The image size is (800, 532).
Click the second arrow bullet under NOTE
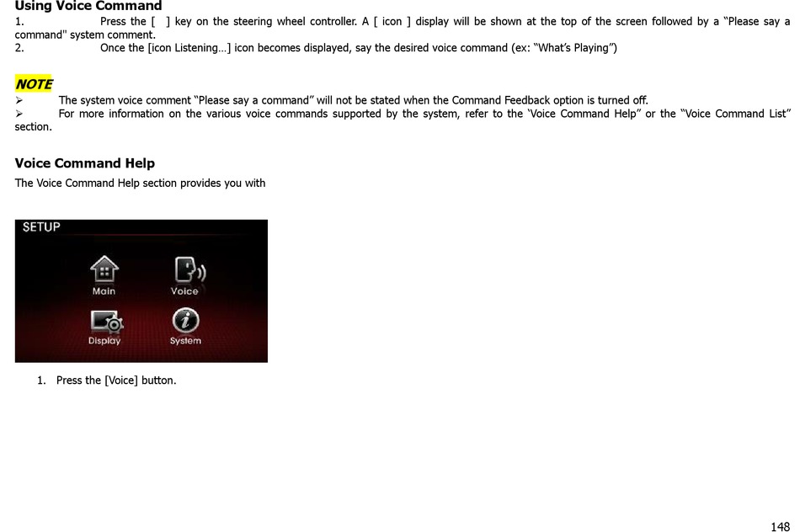19,114
